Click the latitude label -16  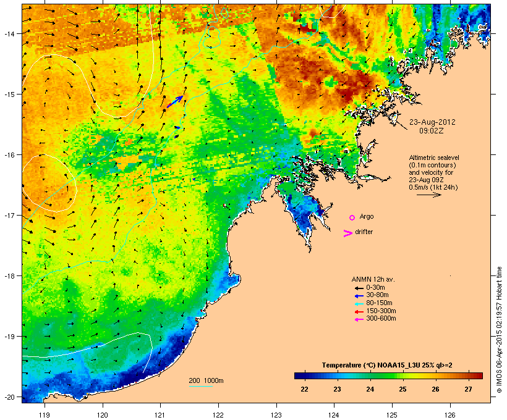pos(9,155)
